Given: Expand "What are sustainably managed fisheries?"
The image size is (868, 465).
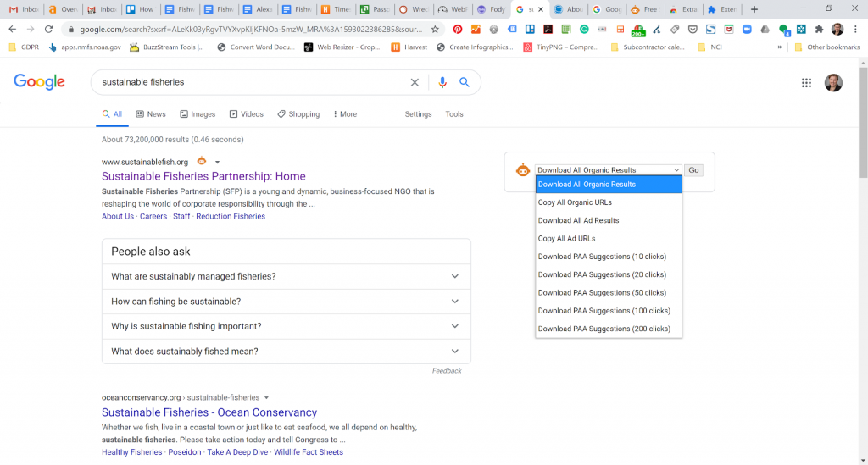Looking at the screenshot, I should [287, 276].
